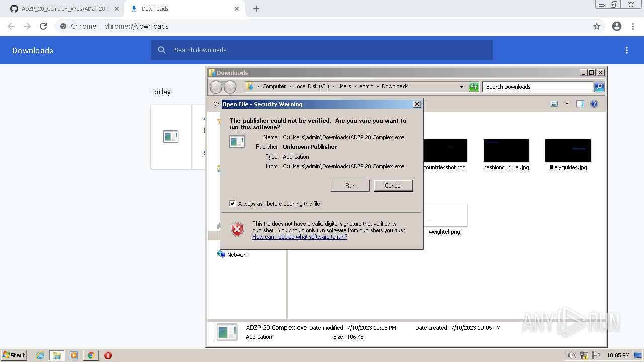The image size is (644, 362).
Task: Bookmark this page with the star icon
Action: coord(597,26)
